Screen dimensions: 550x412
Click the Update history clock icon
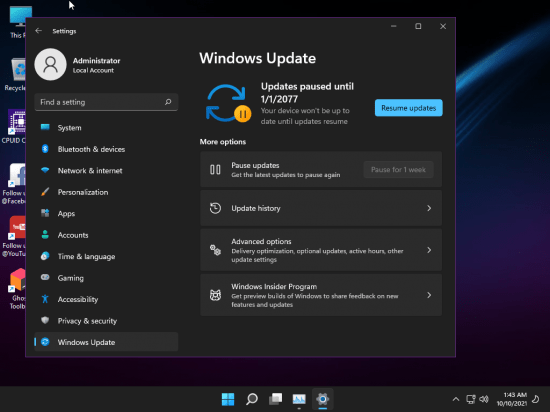(x=215, y=208)
